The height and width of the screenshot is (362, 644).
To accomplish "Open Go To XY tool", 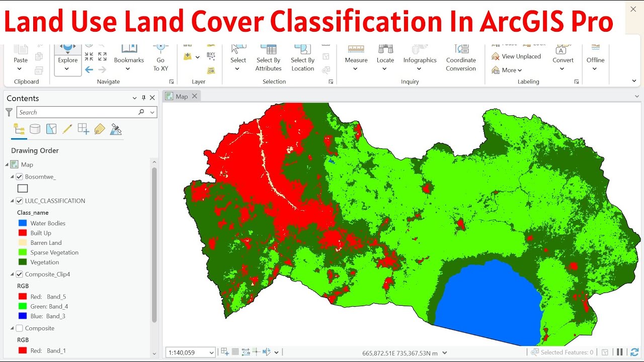I will click(x=160, y=58).
